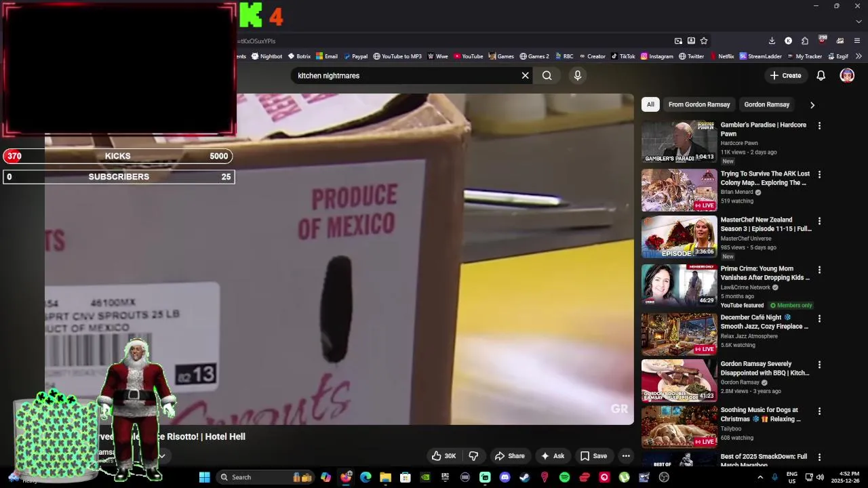Screen dimensions: 868x488
Task: Open Steam from taskbar
Action: point(524,477)
